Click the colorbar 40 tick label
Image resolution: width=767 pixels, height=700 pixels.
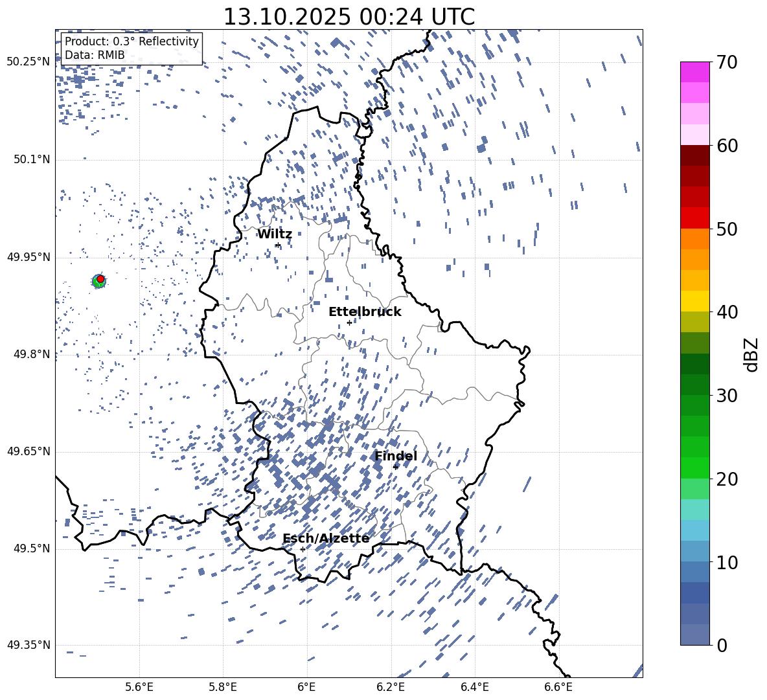point(727,312)
